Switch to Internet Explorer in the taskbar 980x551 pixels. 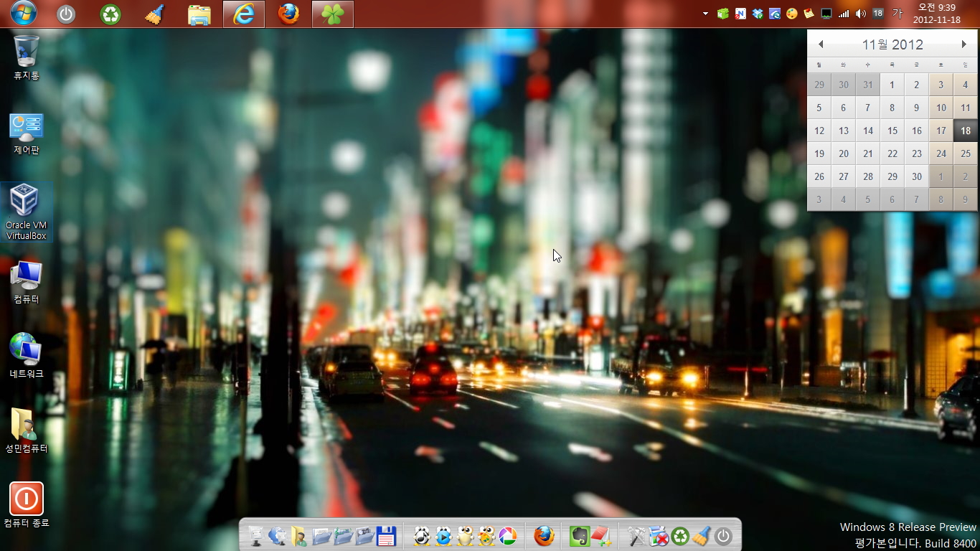(x=244, y=14)
